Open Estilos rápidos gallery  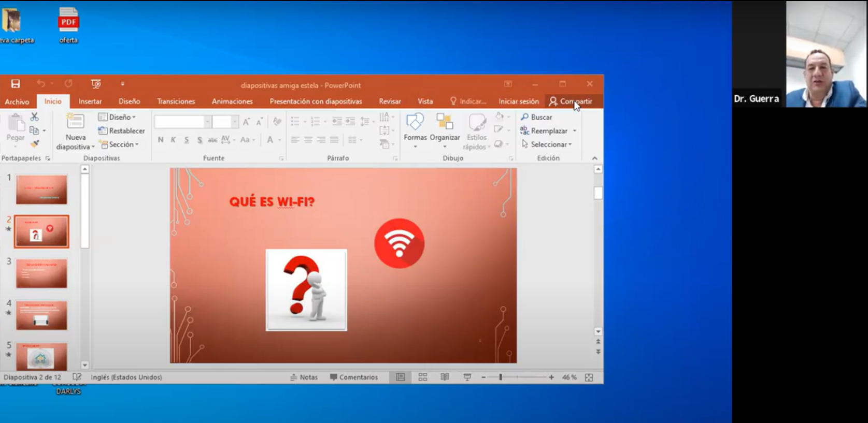(x=476, y=132)
